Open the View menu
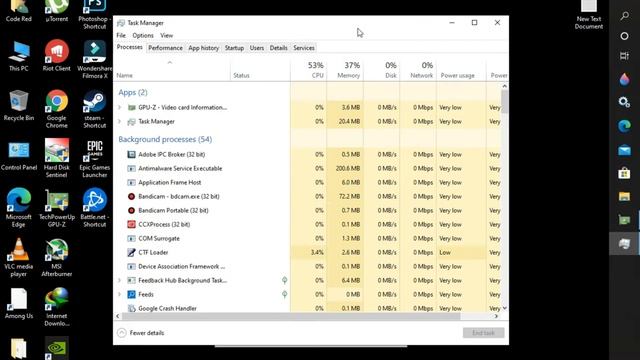The image size is (640, 360). tap(167, 36)
